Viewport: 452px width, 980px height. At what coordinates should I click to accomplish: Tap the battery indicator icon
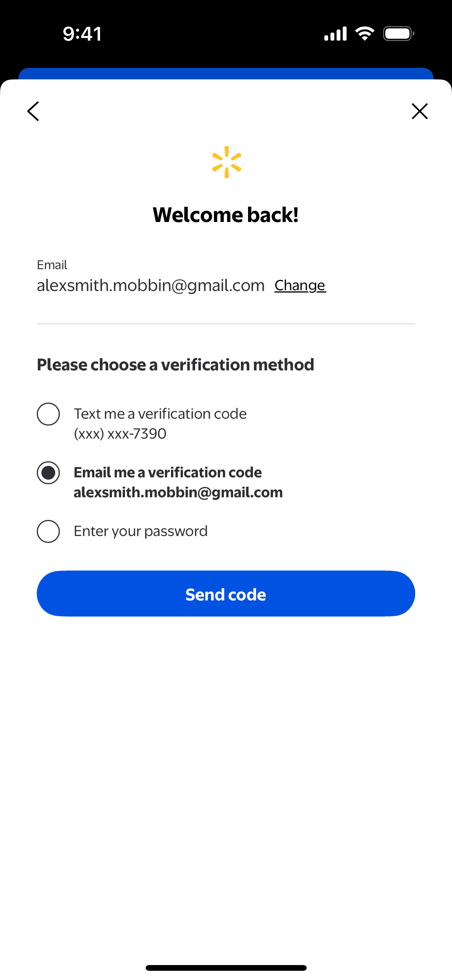(x=398, y=34)
